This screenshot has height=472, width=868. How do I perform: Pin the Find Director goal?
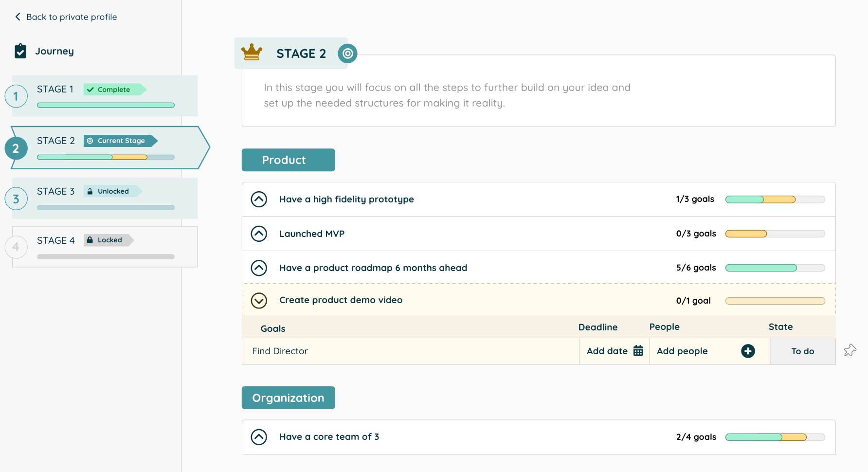(850, 350)
